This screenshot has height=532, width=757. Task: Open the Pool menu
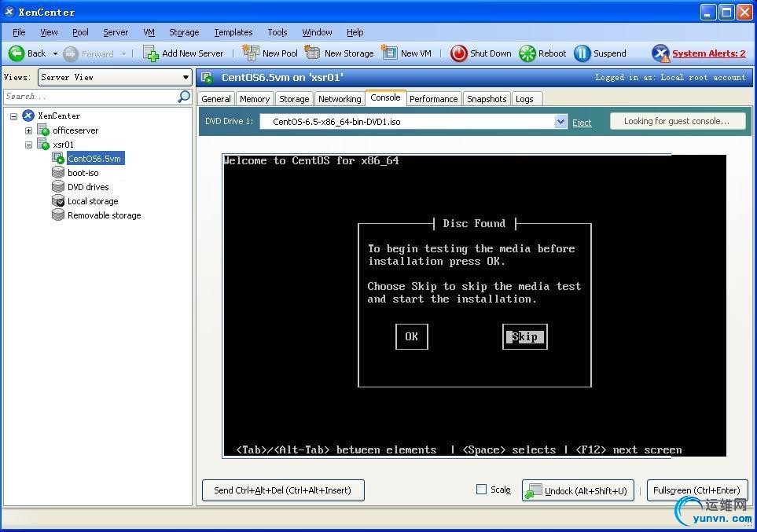coord(80,32)
